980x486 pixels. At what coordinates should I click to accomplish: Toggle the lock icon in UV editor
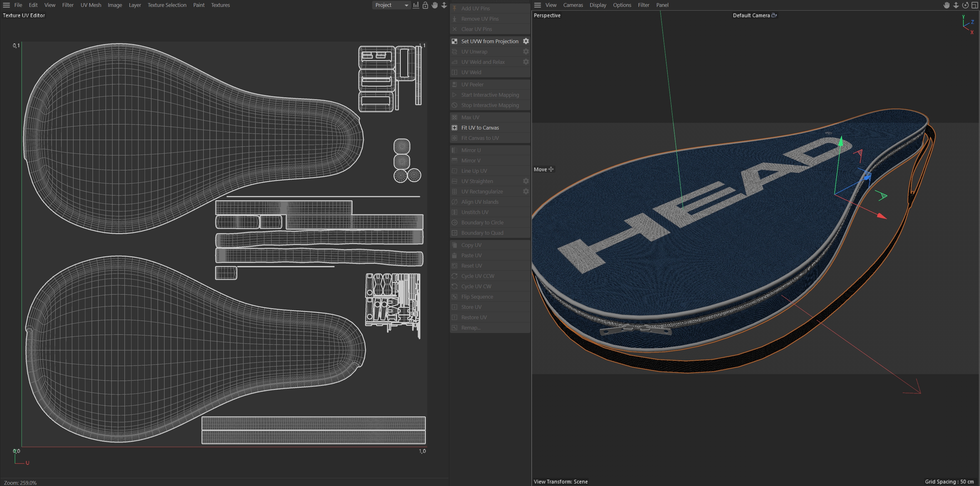[425, 5]
